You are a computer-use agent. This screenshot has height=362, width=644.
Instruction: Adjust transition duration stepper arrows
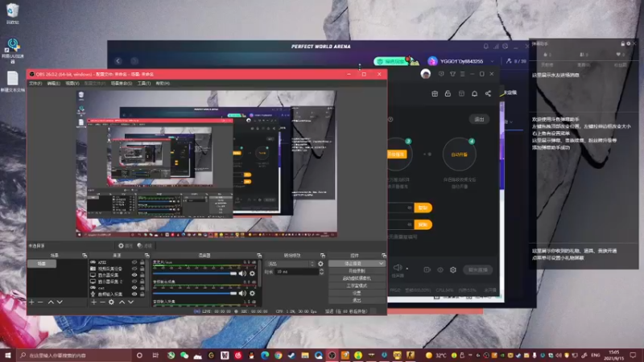pyautogui.click(x=321, y=272)
